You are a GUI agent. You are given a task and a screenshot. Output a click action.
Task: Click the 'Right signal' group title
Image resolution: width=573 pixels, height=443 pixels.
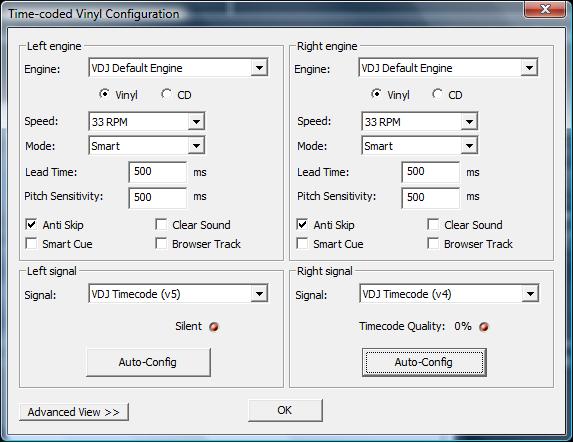click(x=325, y=271)
